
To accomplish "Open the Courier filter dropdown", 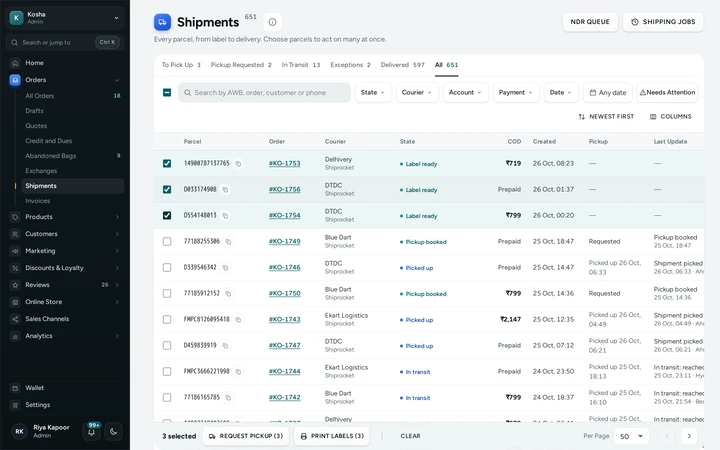I will 417,93.
